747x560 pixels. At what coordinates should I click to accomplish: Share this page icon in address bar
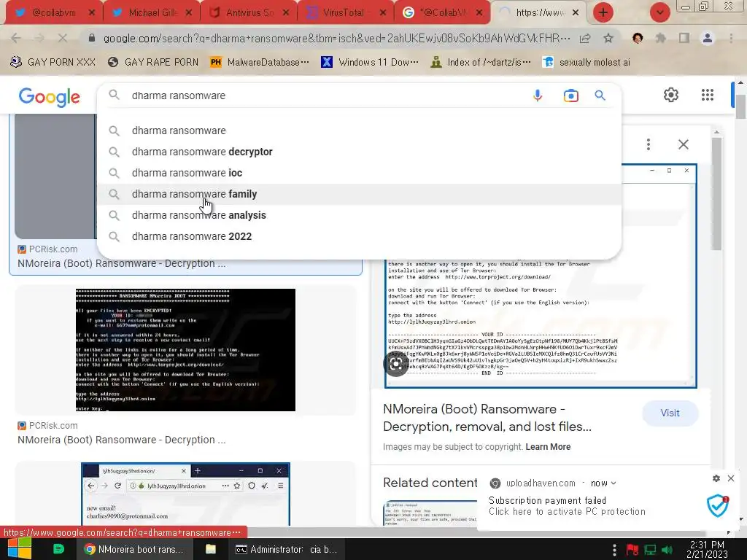tap(585, 38)
